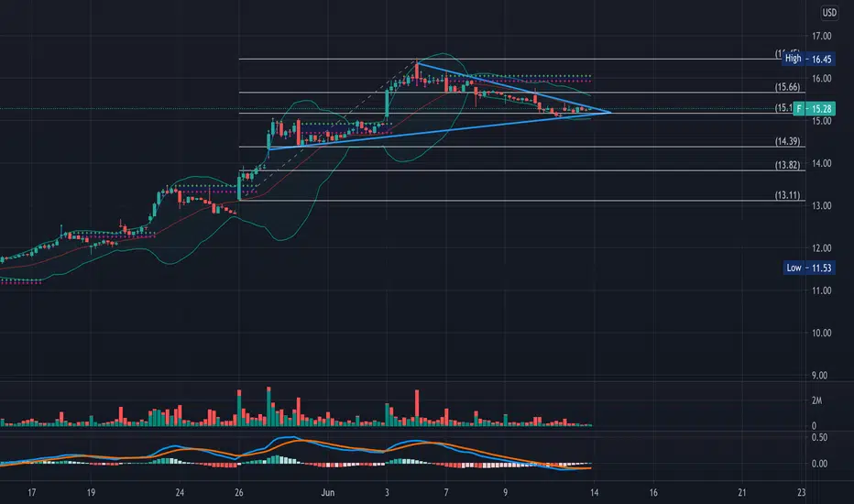Screen dimensions: 854x504
Task: Click date 19 on the time axis
Action: [x=91, y=493]
